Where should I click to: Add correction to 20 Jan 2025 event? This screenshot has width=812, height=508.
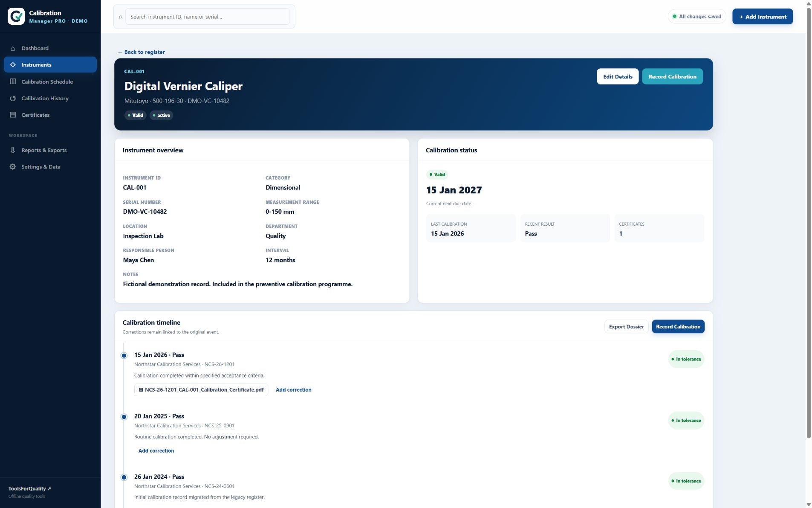(156, 451)
